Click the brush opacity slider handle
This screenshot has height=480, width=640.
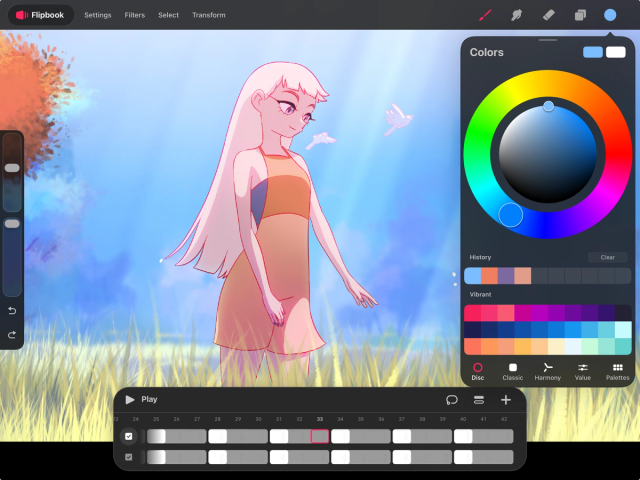(12, 224)
